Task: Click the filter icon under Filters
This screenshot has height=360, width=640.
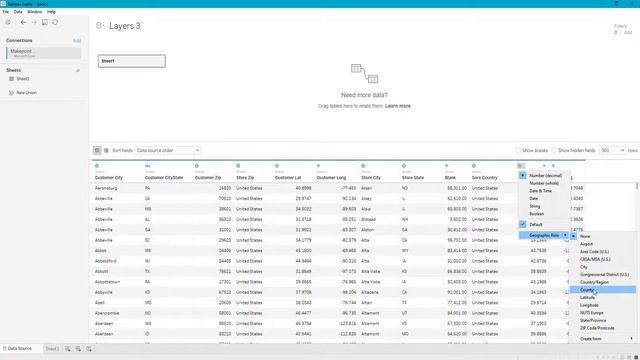Action: [x=616, y=33]
